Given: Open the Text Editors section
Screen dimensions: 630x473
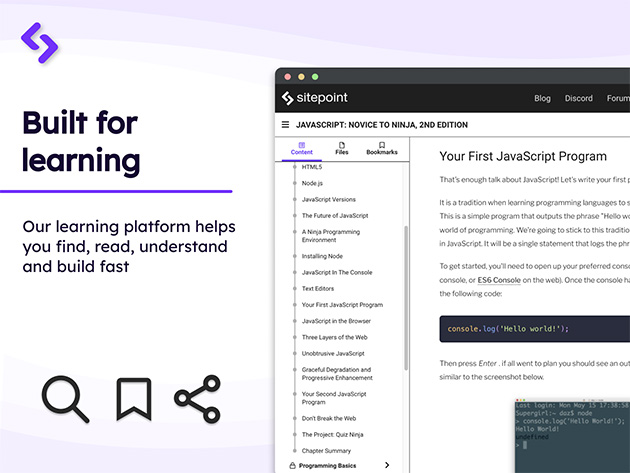Looking at the screenshot, I should point(318,289).
